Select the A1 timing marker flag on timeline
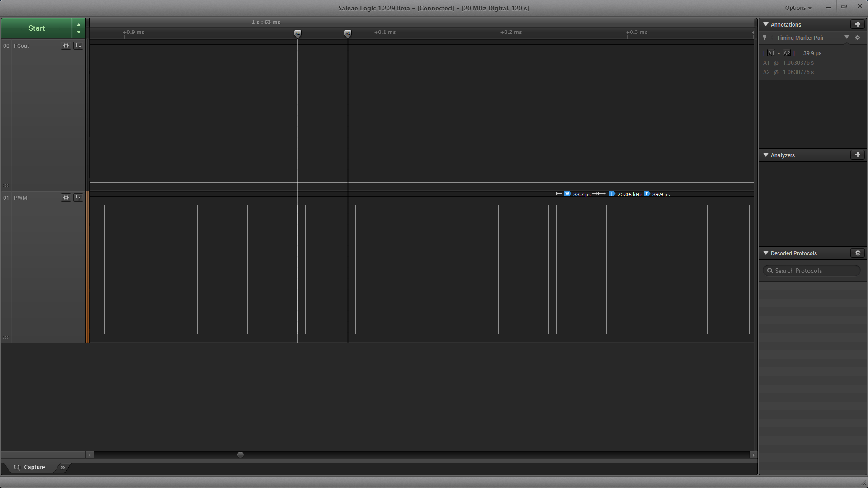The width and height of the screenshot is (868, 488). pos(297,33)
